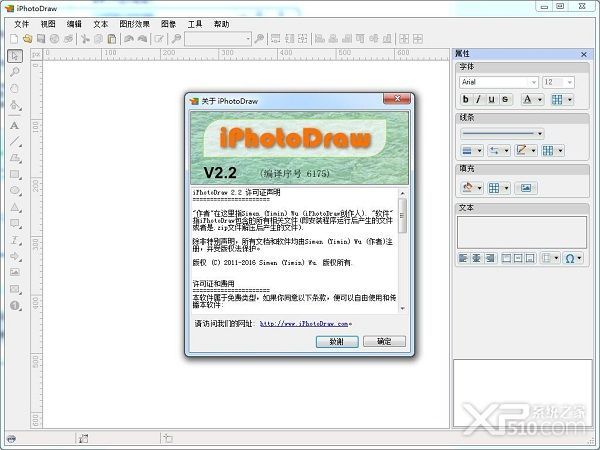Click the px ruler unit box
Screen dimensions: 600x450
36,54
